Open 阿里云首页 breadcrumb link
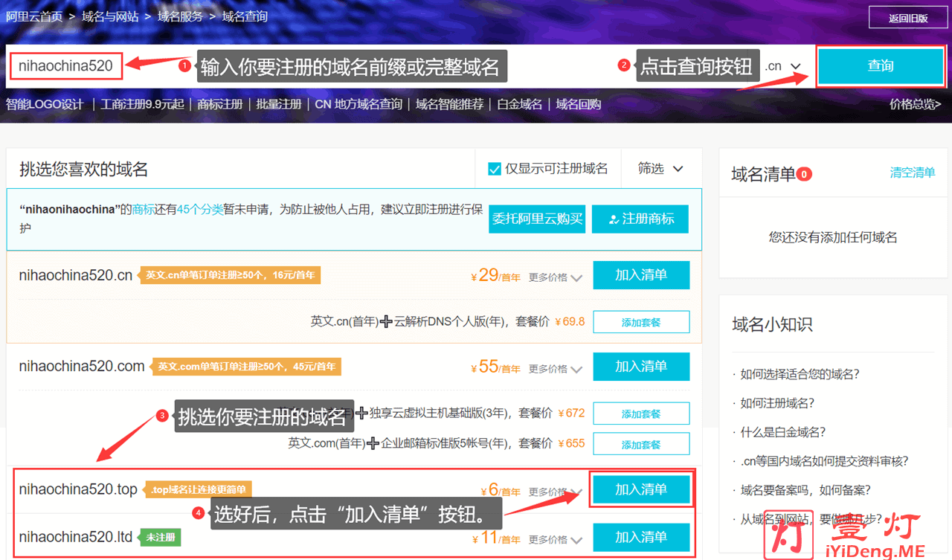This screenshot has height=560, width=952. [34, 16]
